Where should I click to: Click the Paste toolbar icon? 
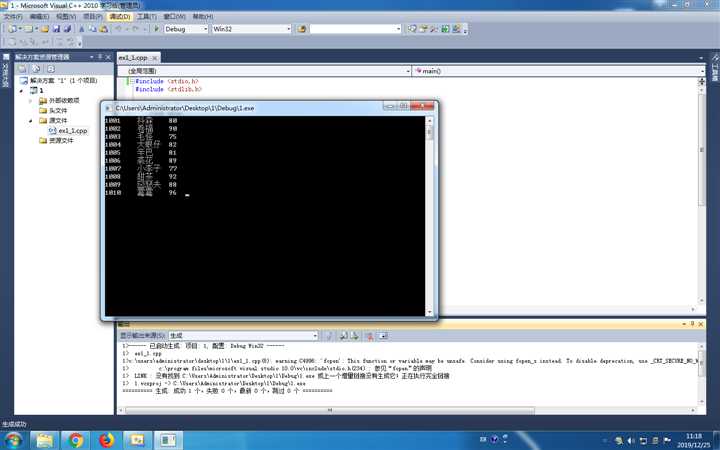tap(104, 29)
